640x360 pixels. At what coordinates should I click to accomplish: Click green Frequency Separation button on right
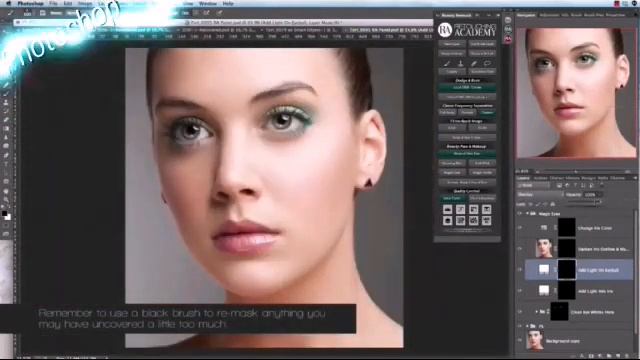coord(487,112)
